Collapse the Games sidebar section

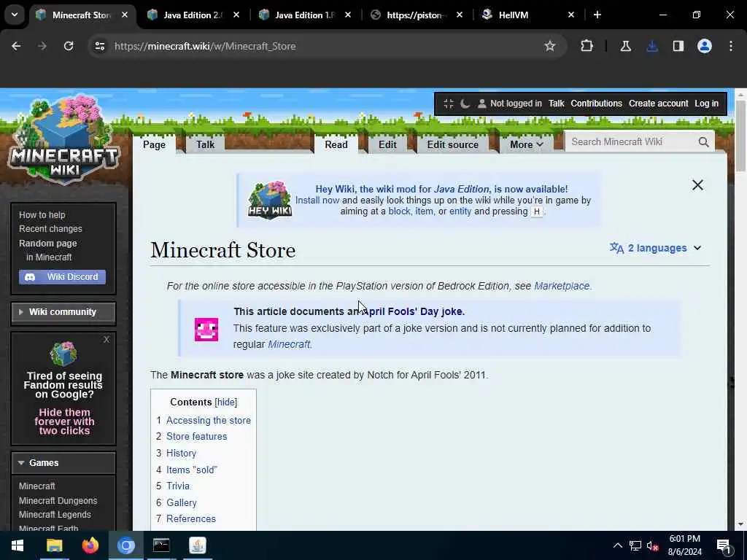click(x=63, y=463)
